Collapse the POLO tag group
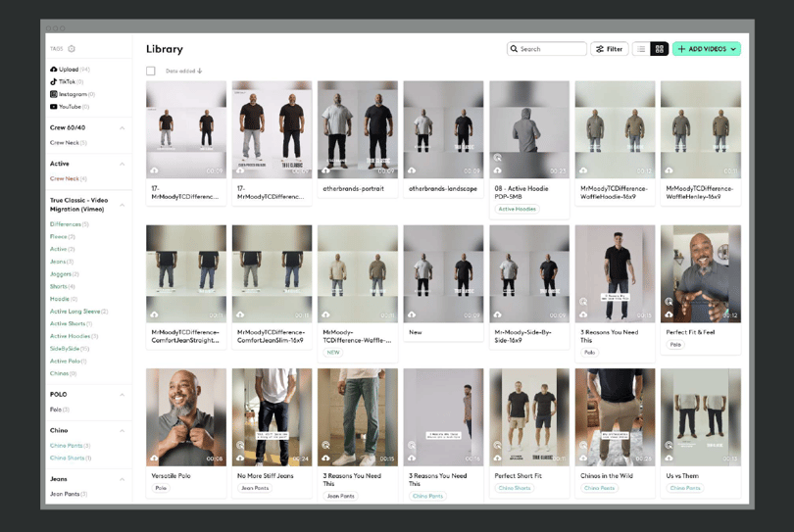This screenshot has height=532, width=794. tap(122, 395)
